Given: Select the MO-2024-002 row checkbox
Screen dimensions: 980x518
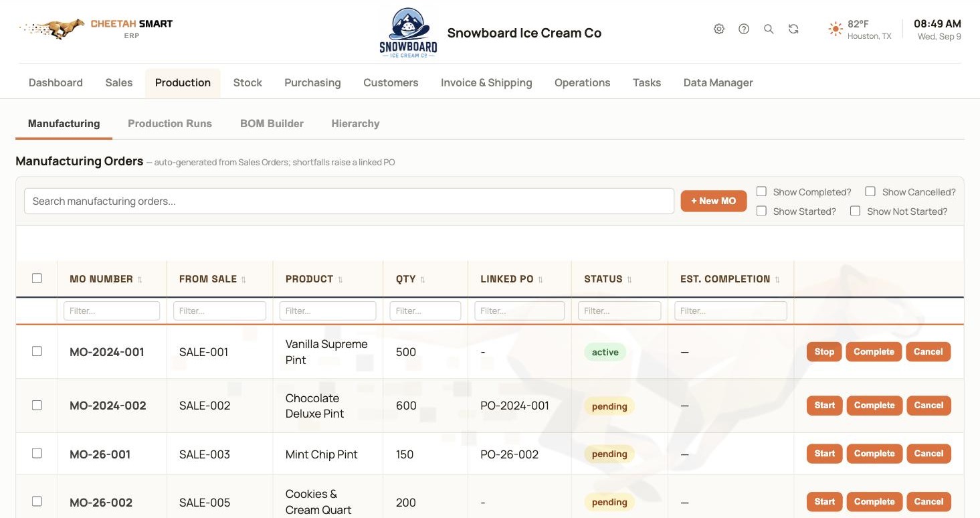Looking at the screenshot, I should click(37, 405).
